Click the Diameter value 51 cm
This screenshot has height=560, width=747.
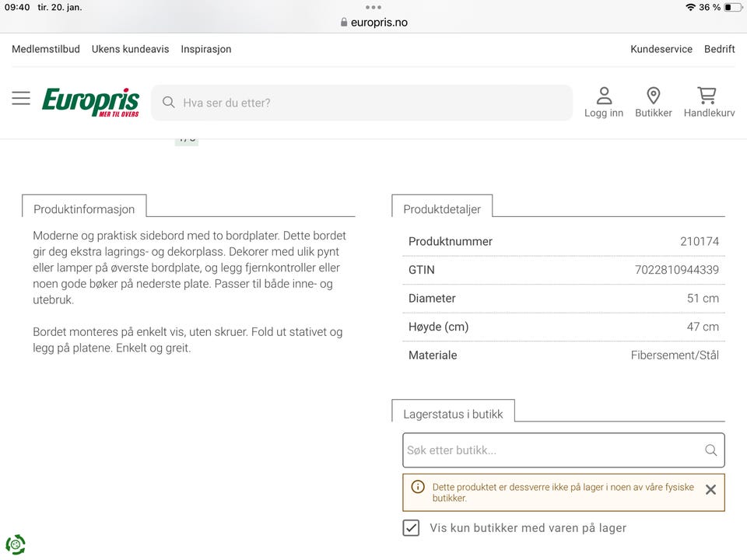(703, 299)
